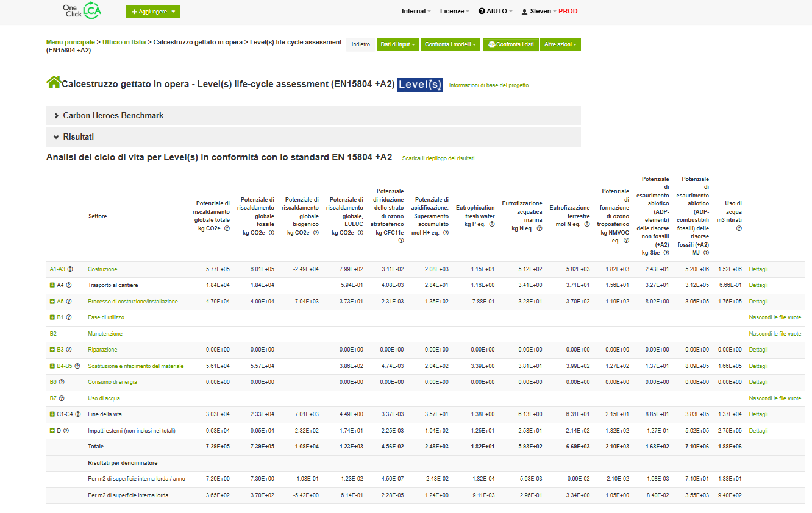The height and width of the screenshot is (513, 812).
Task: Open the Altre azioni dropdown
Action: pyautogui.click(x=560, y=44)
